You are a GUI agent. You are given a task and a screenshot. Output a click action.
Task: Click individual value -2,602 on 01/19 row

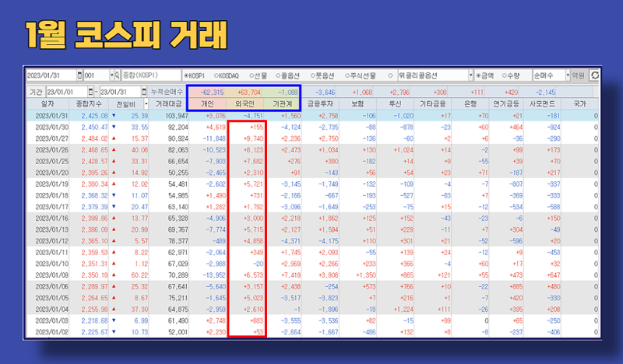[216, 184]
